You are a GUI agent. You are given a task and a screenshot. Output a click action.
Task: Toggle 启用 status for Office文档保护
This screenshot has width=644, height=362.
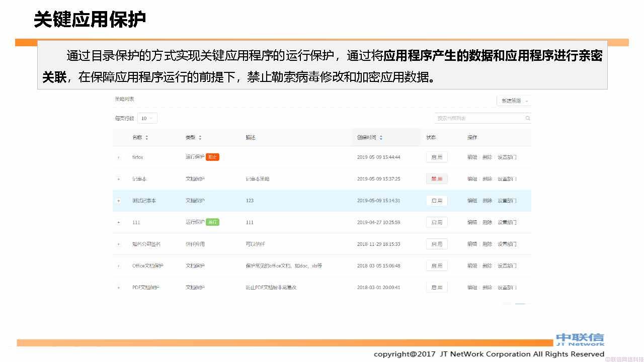pos(437,265)
